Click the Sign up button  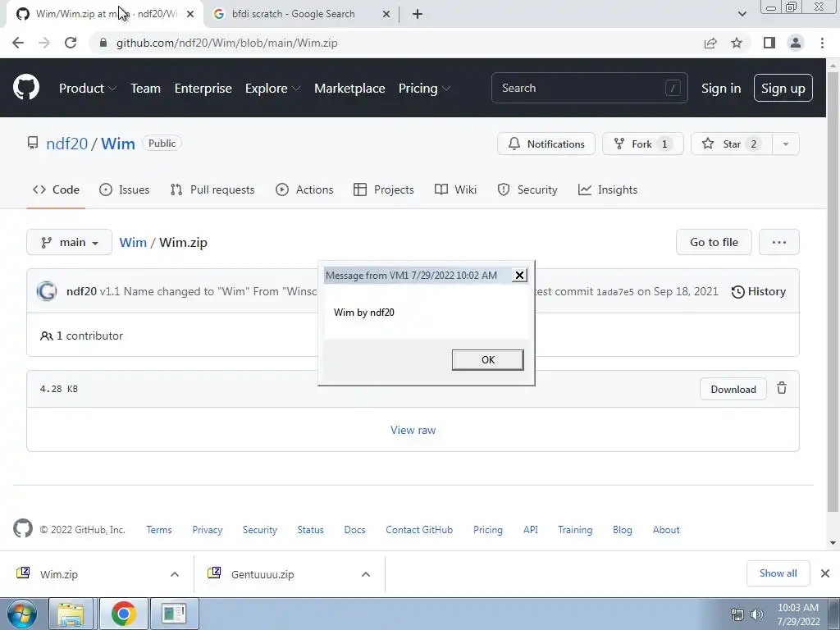pyautogui.click(x=783, y=88)
